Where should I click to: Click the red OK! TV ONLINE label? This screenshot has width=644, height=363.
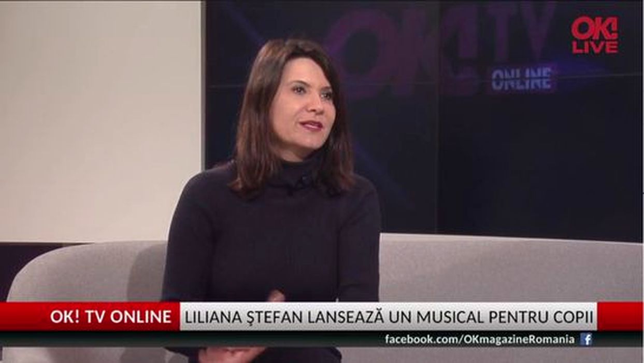click(111, 317)
